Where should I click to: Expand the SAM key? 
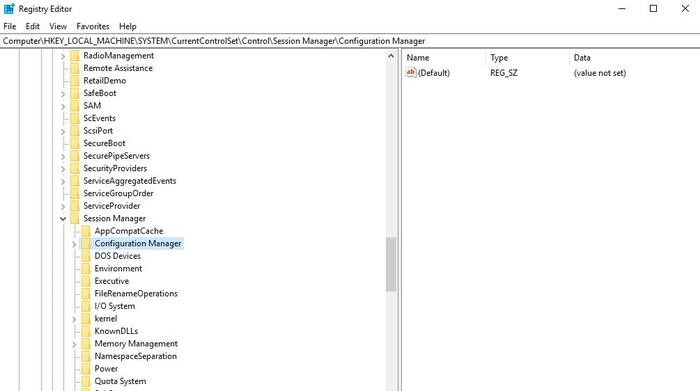(63, 106)
